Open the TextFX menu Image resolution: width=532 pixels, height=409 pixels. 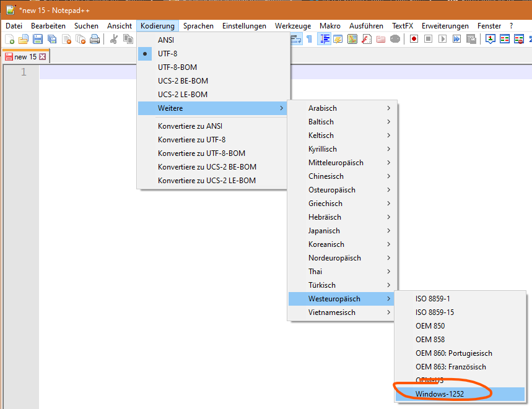point(403,26)
